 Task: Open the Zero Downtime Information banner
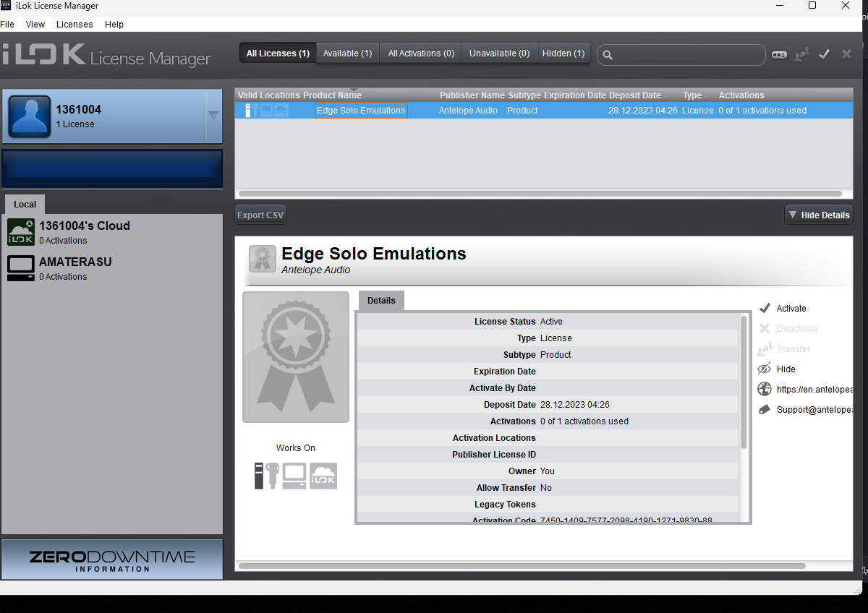pos(112,560)
